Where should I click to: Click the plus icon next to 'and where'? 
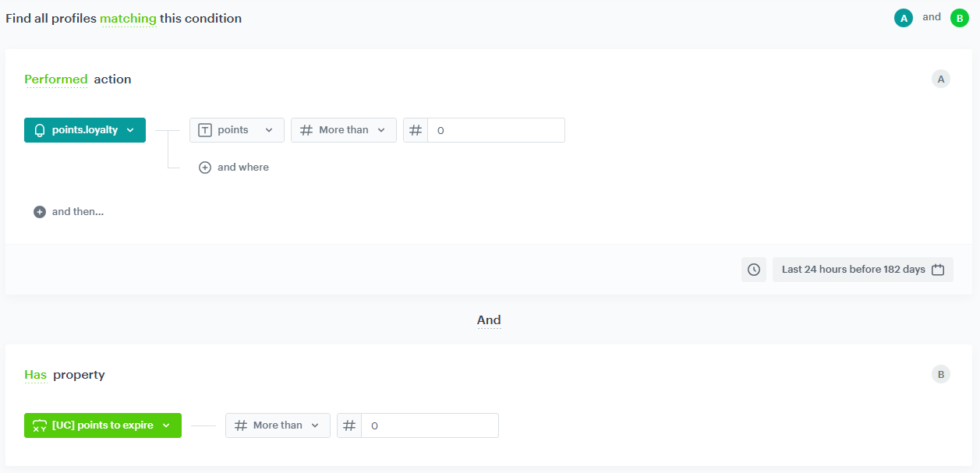pyautogui.click(x=205, y=167)
